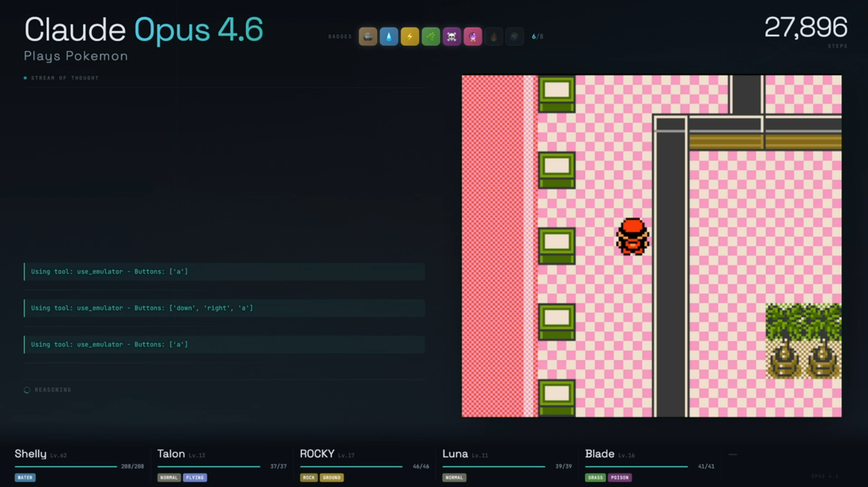The height and width of the screenshot is (487, 868).
Task: Click the gray Boulder badge icon
Action: [x=368, y=37]
